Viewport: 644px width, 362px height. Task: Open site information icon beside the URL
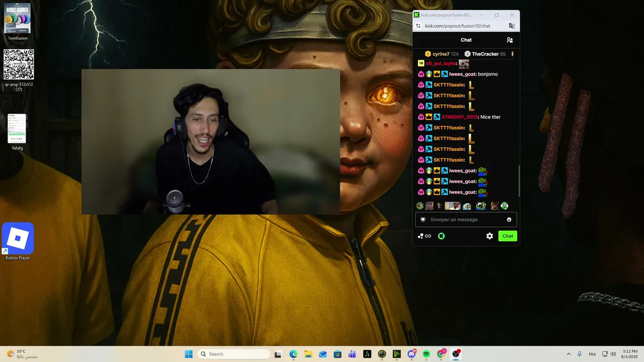point(418,26)
